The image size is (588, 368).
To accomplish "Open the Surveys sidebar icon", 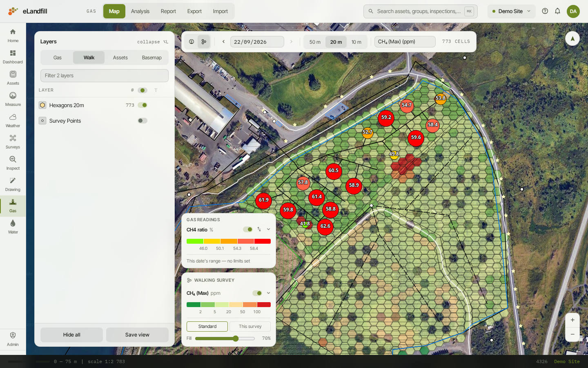I will (x=13, y=142).
